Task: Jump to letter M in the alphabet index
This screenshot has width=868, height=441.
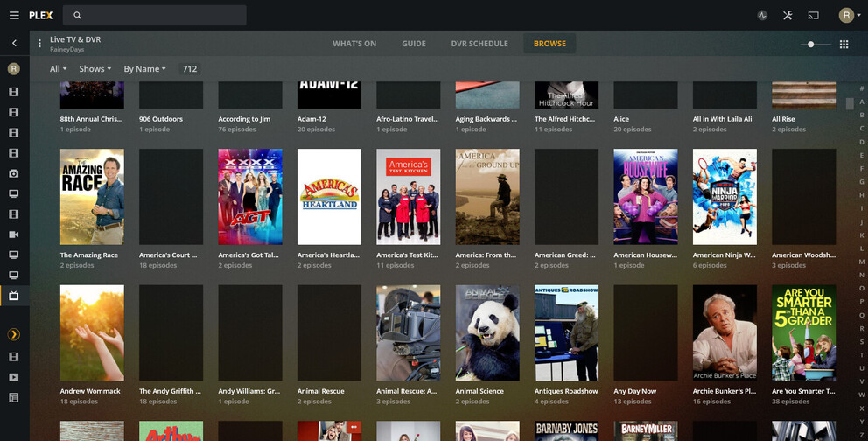Action: point(861,262)
